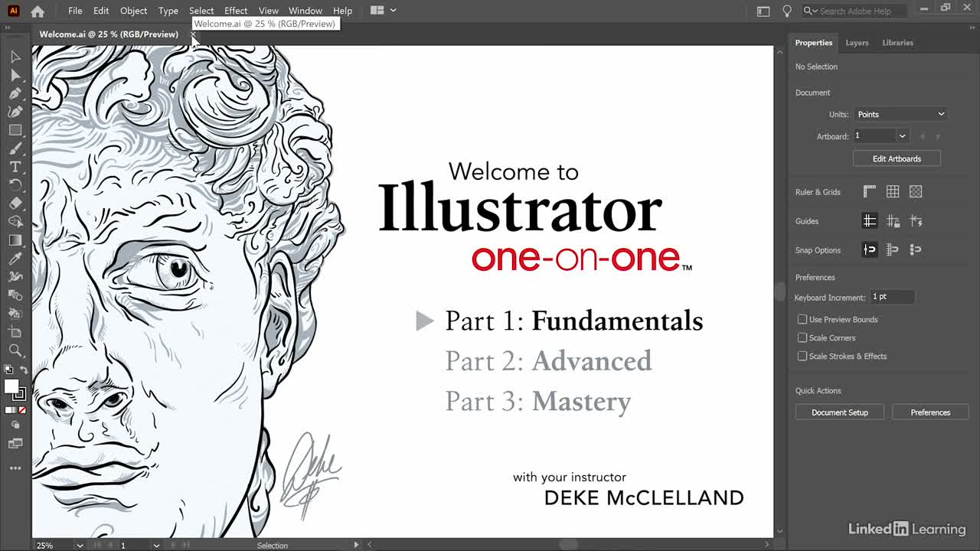The height and width of the screenshot is (551, 980).
Task: Select the Shape Builder tool
Action: (x=15, y=222)
